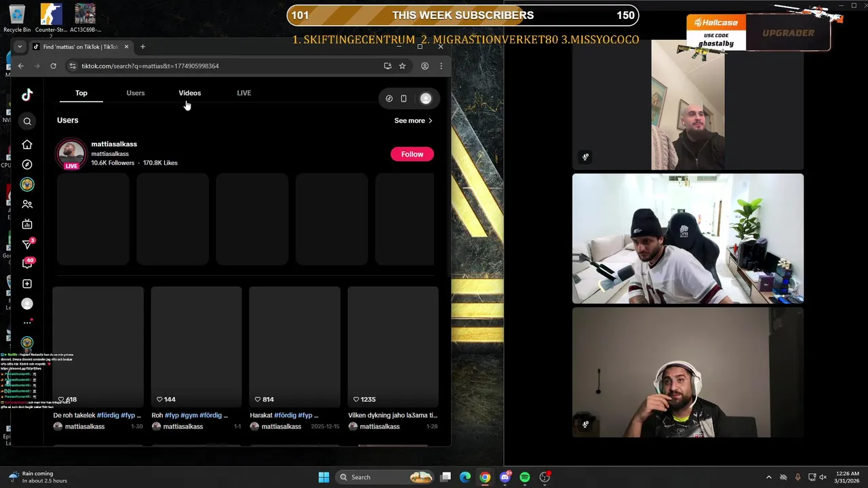868x488 pixels.
Task: Click browser Back arrow
Action: [x=21, y=66]
